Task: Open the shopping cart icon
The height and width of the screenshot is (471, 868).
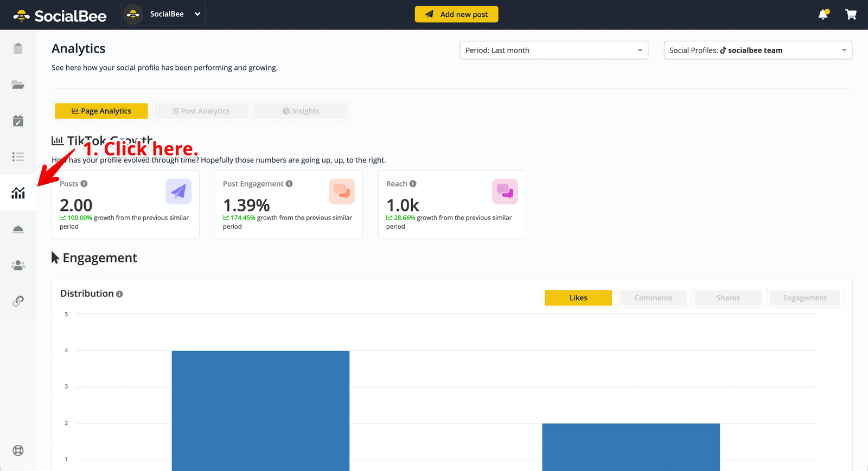Action: click(851, 15)
